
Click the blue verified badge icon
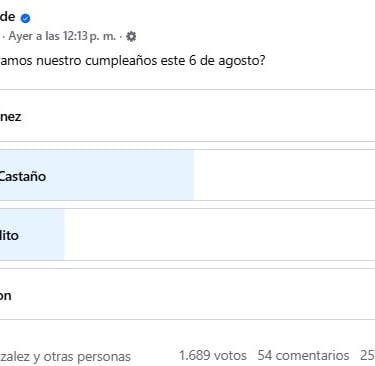point(25,18)
